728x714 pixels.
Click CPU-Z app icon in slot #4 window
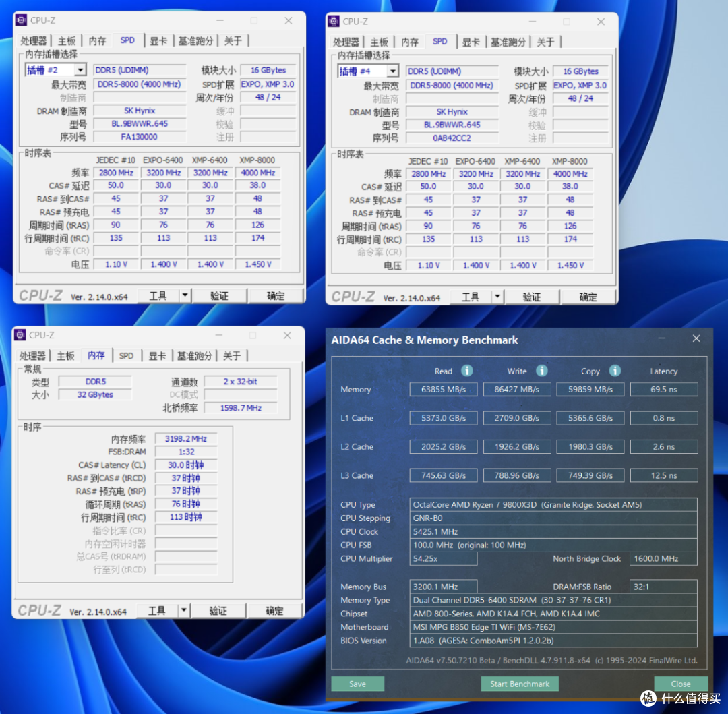pyautogui.click(x=334, y=22)
